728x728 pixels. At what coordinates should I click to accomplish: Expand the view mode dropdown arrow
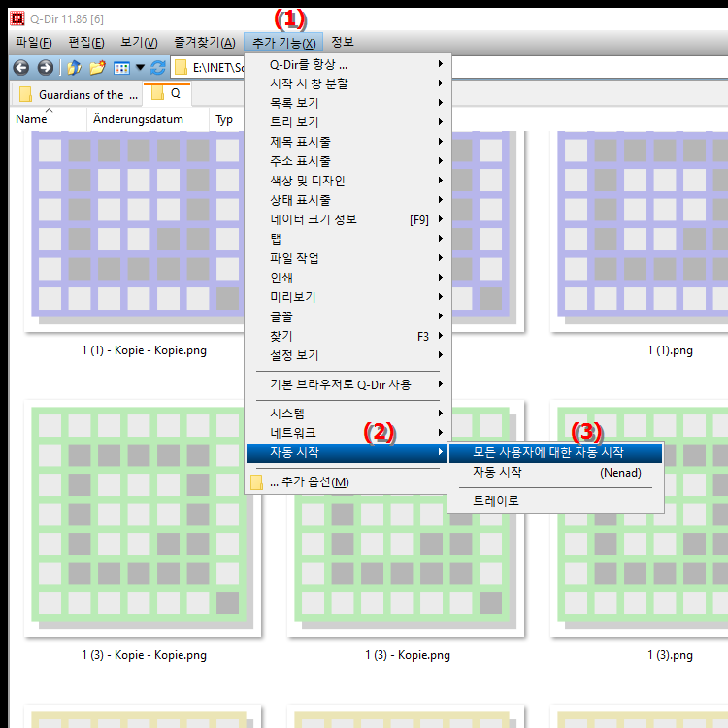pyautogui.click(x=140, y=68)
